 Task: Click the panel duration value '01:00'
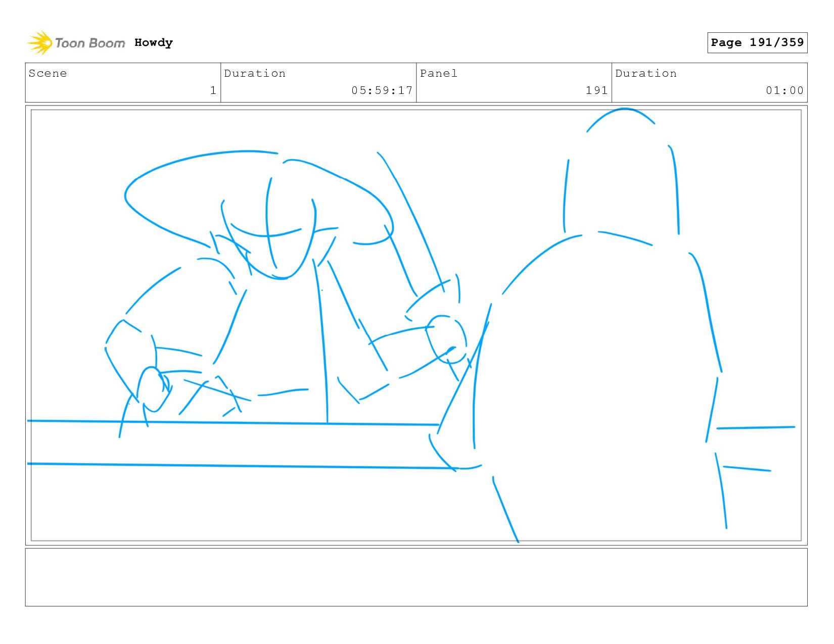pos(784,90)
